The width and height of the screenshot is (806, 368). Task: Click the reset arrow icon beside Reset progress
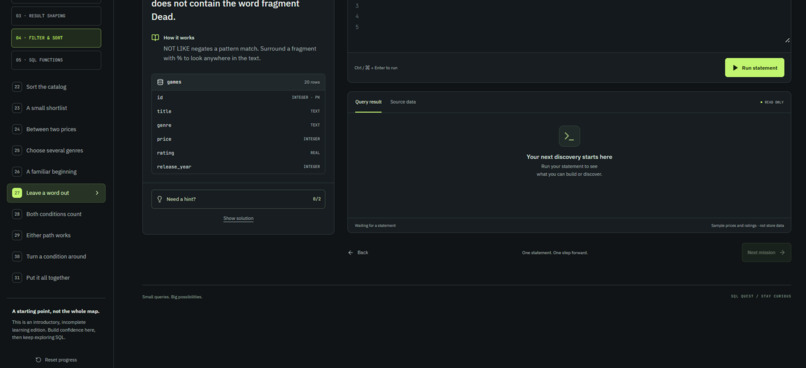[38, 360]
